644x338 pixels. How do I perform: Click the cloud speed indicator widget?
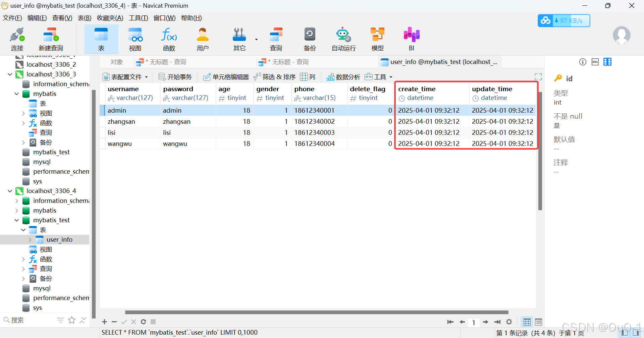click(x=564, y=20)
